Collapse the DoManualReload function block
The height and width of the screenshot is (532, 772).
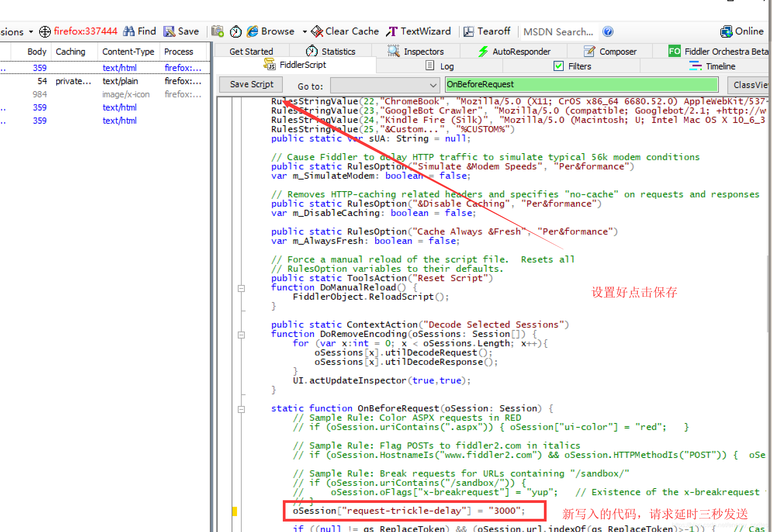(x=241, y=288)
